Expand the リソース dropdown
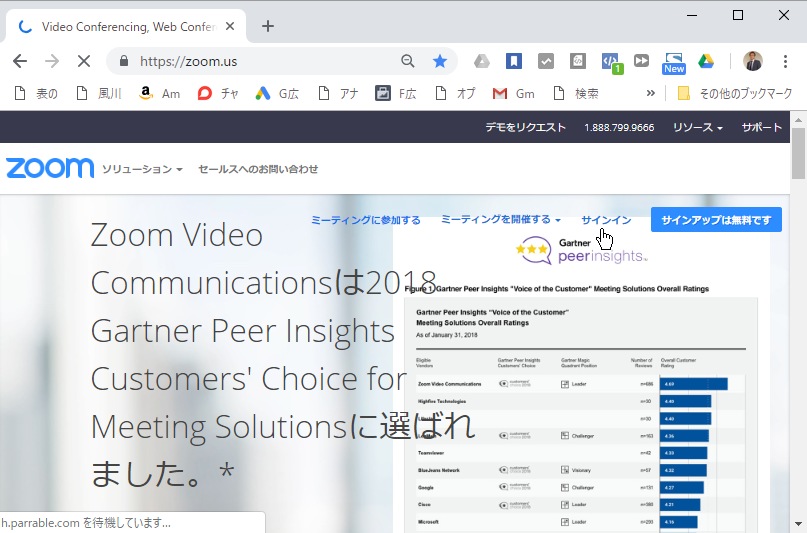 point(698,127)
